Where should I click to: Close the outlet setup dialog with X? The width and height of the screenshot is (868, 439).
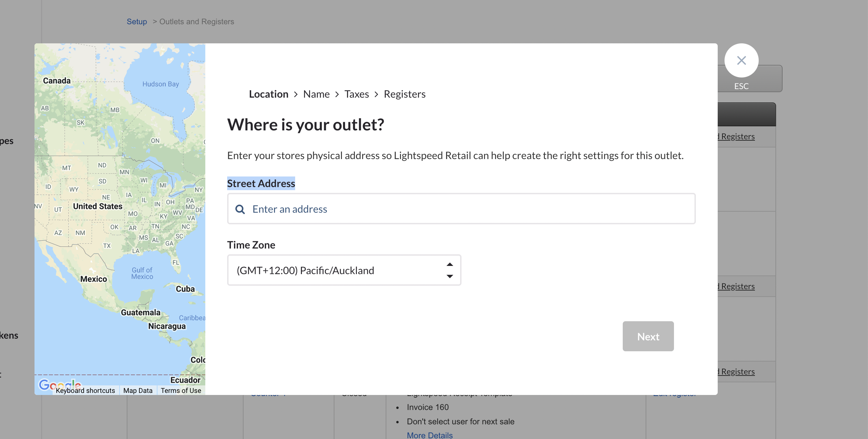point(741,60)
